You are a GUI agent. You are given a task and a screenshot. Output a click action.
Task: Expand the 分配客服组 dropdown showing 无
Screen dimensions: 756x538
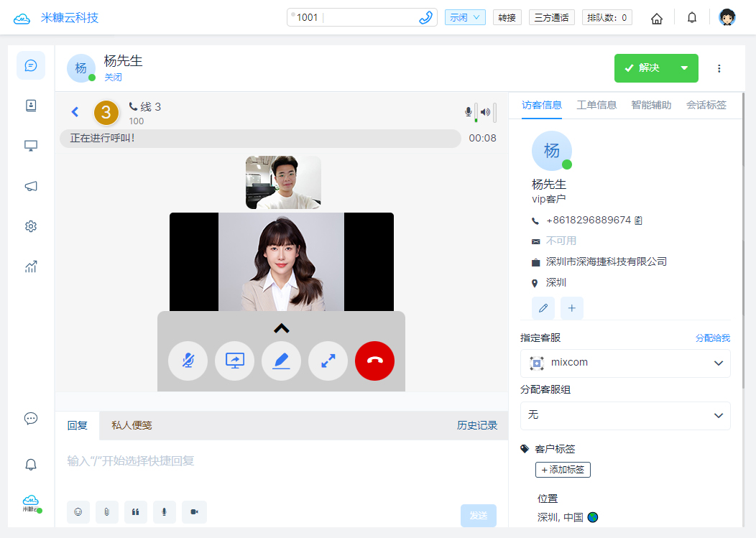[x=624, y=415]
